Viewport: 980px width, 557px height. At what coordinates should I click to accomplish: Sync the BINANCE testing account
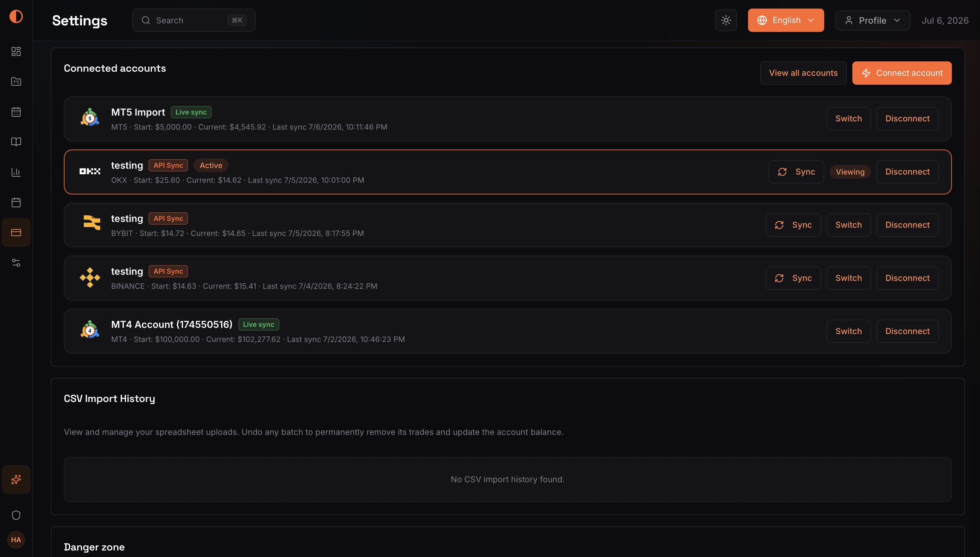pos(793,278)
